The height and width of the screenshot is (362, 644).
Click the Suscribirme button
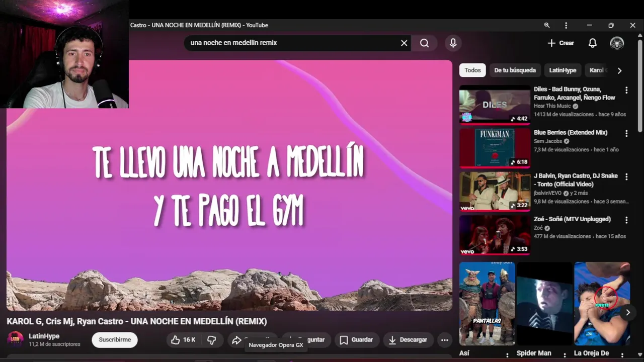click(115, 340)
